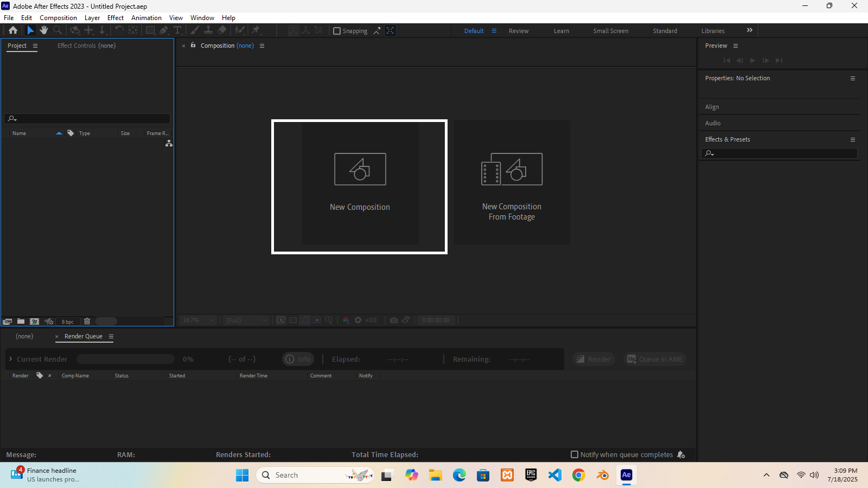This screenshot has width=868, height=488.
Task: Switch to Small Screen workspace
Action: 611,31
